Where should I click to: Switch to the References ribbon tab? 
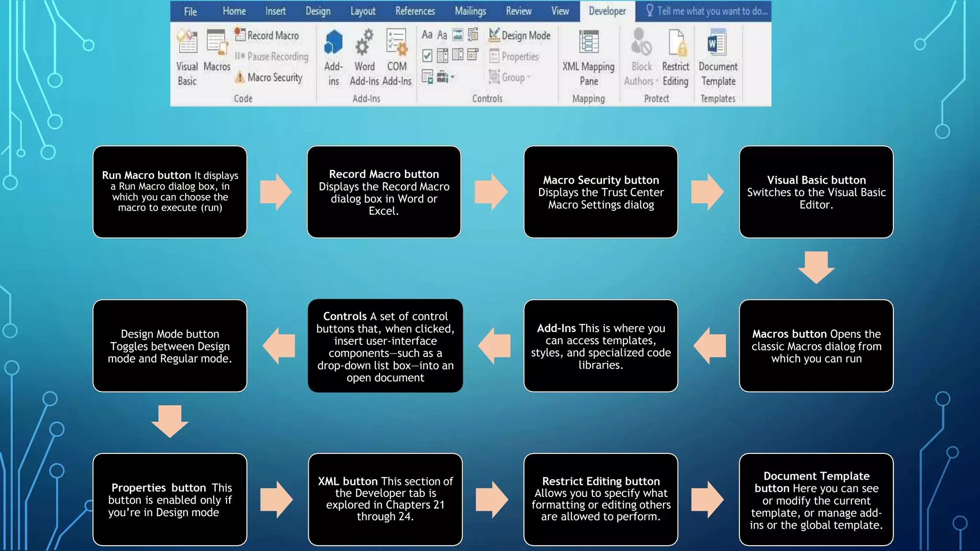[x=415, y=11]
